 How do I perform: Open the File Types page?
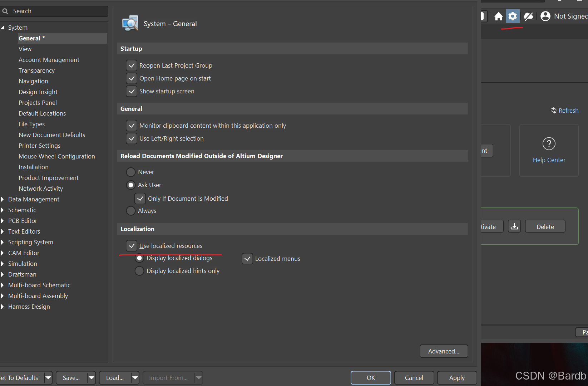click(x=31, y=124)
